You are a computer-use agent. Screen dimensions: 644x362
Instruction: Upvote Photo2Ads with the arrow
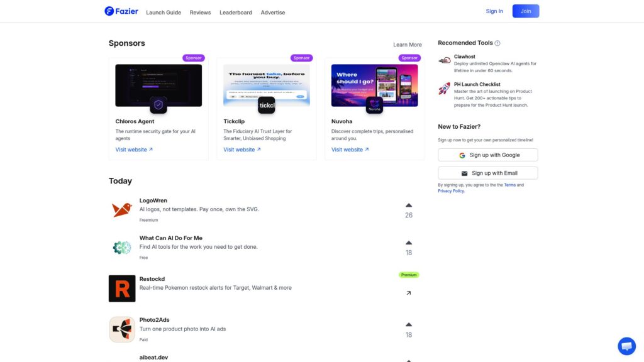409,325
